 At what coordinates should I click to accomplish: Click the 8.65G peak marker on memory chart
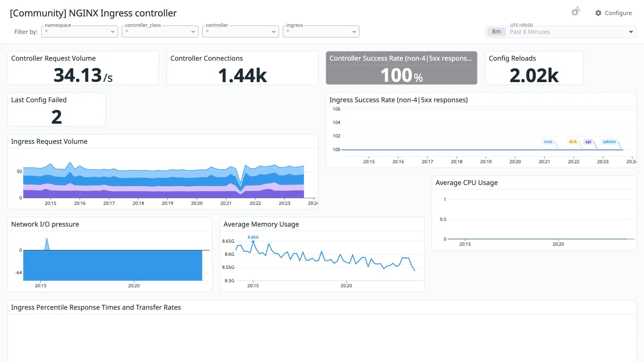click(x=253, y=242)
